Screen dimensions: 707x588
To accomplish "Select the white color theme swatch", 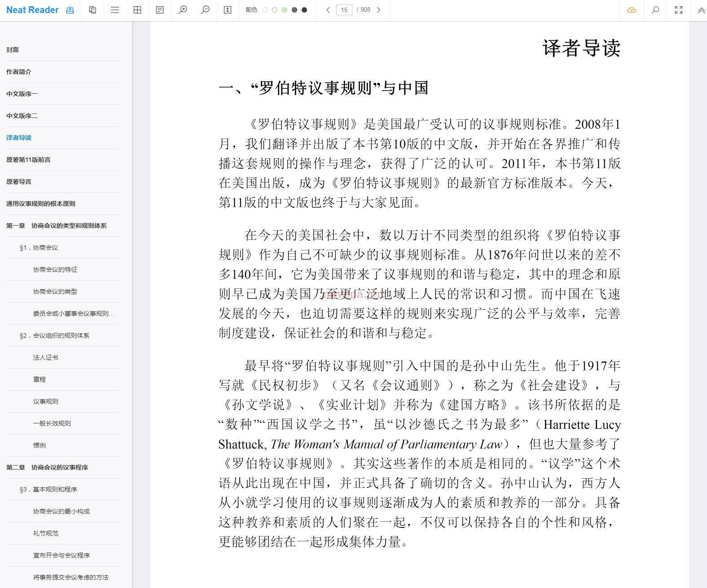I will pos(265,10).
